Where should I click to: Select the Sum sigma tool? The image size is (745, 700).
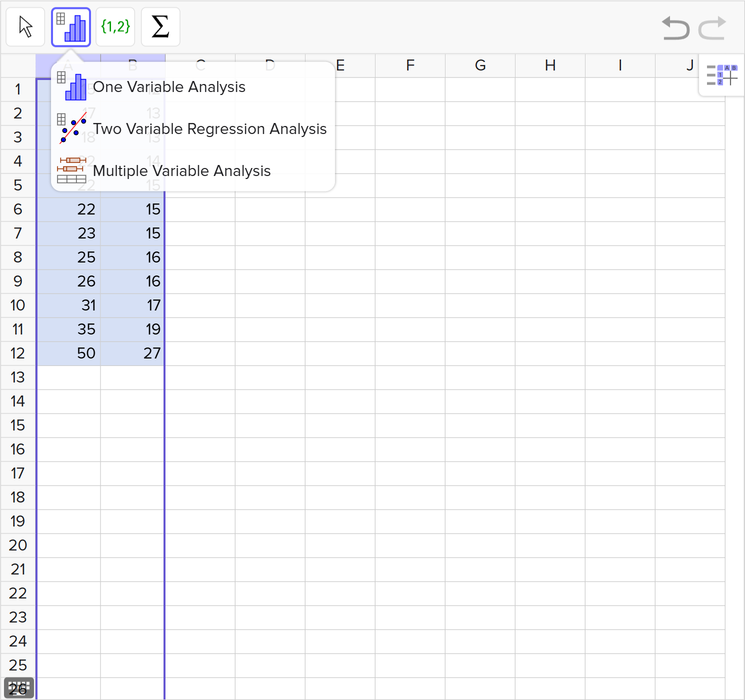[x=160, y=27]
